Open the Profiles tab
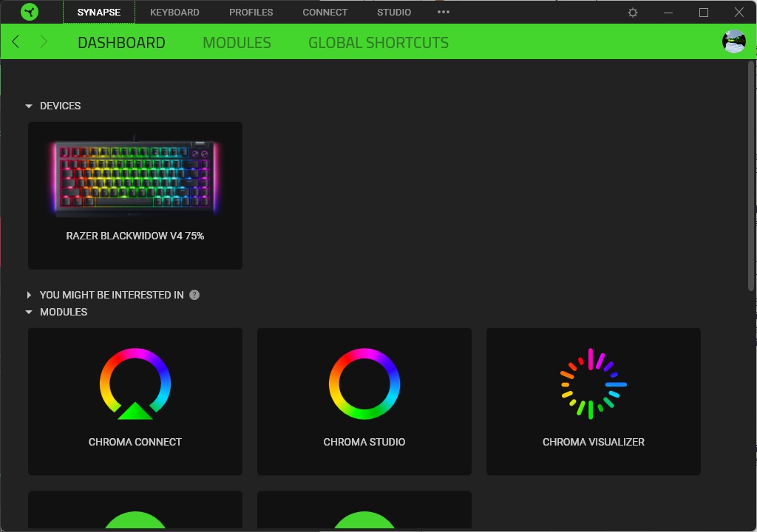The height and width of the screenshot is (532, 757). (x=251, y=12)
